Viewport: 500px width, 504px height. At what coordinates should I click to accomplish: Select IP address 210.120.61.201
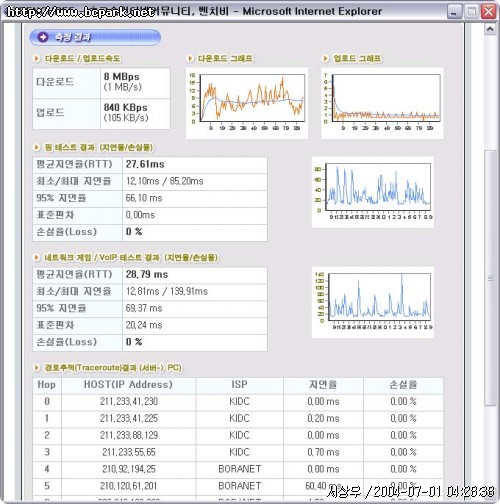click(129, 486)
